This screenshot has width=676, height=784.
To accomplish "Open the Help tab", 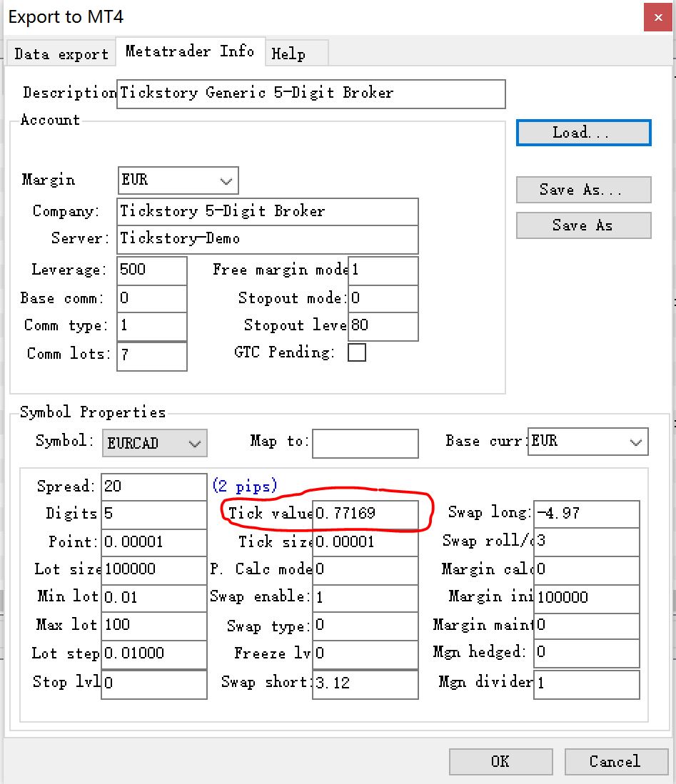I will coord(296,53).
